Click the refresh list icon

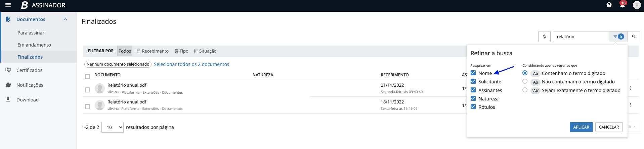point(544,36)
